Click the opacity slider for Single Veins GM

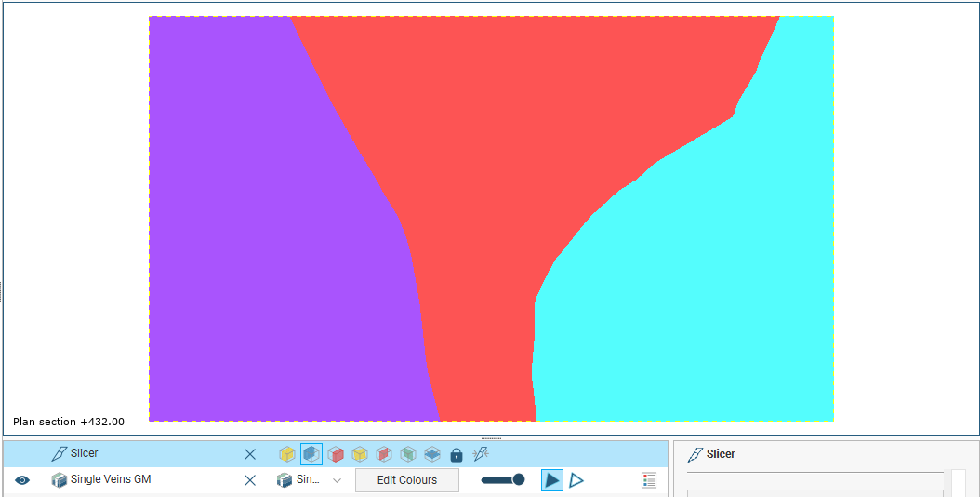tap(502, 480)
